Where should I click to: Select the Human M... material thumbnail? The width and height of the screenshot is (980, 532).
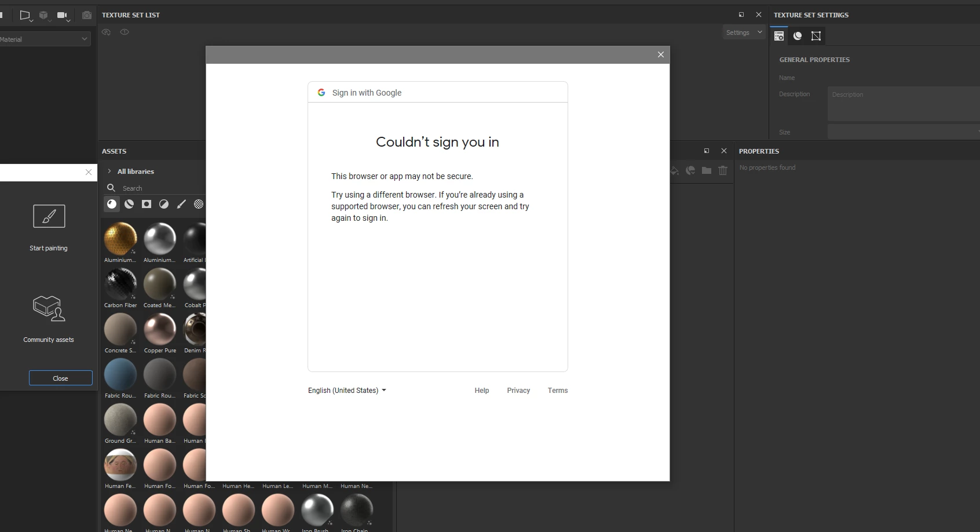coord(317,486)
